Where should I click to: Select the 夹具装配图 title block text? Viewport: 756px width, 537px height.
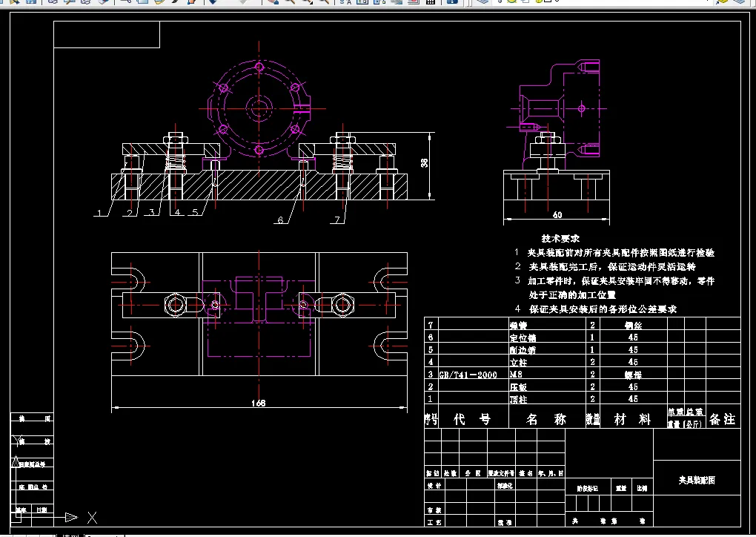(x=697, y=480)
